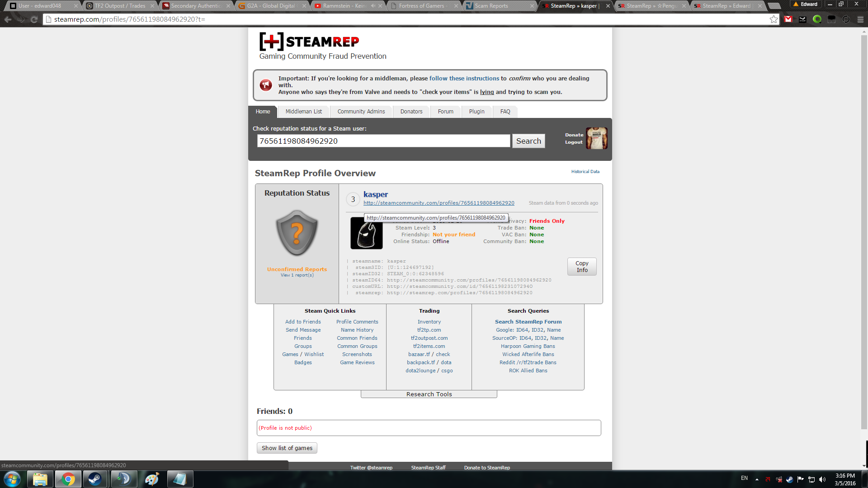Click the browser back arrow
Image resolution: width=868 pixels, height=488 pixels.
pos(8,19)
